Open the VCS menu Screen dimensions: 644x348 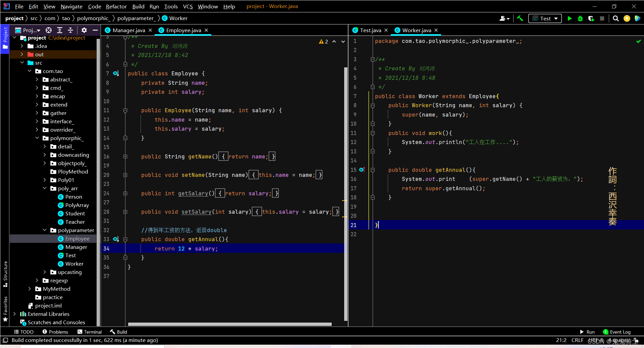click(x=188, y=6)
